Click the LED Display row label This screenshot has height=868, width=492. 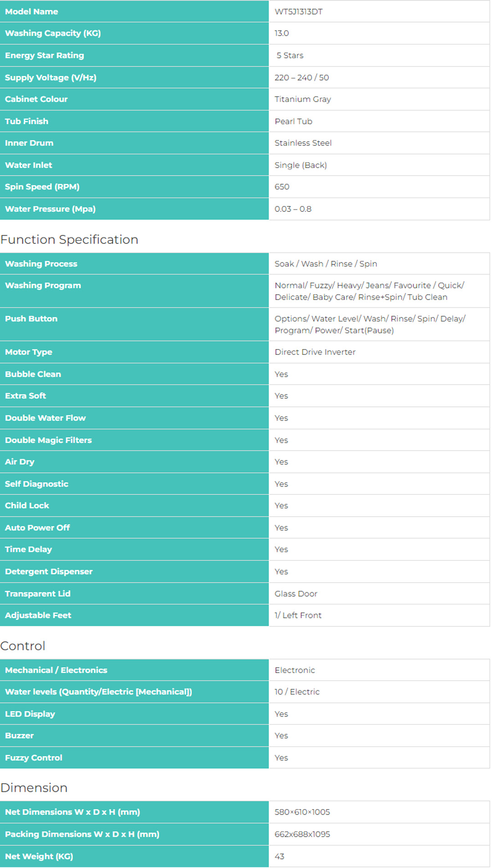pyautogui.click(x=30, y=714)
